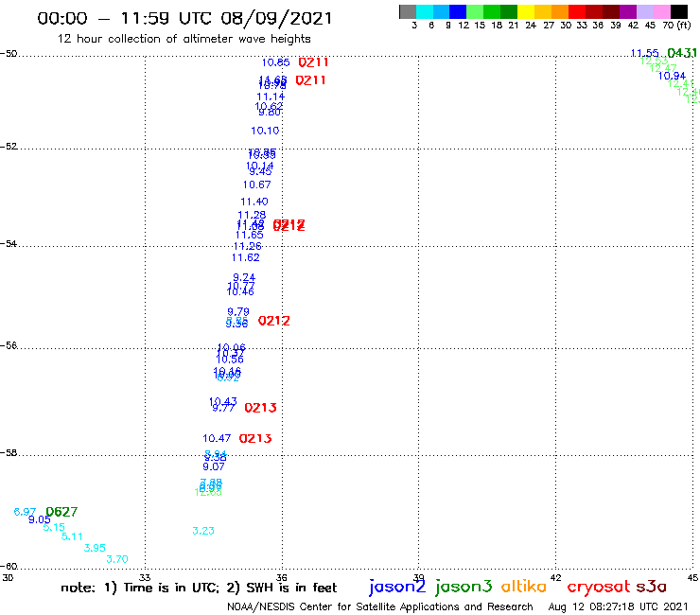The image size is (700, 615).
Task: Click the green '0431' time label
Action: point(682,53)
